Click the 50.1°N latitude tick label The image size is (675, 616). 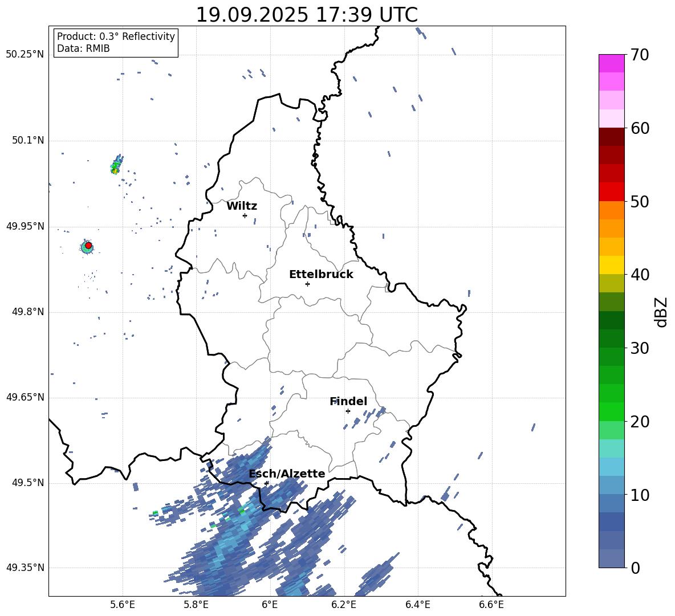click(29, 140)
